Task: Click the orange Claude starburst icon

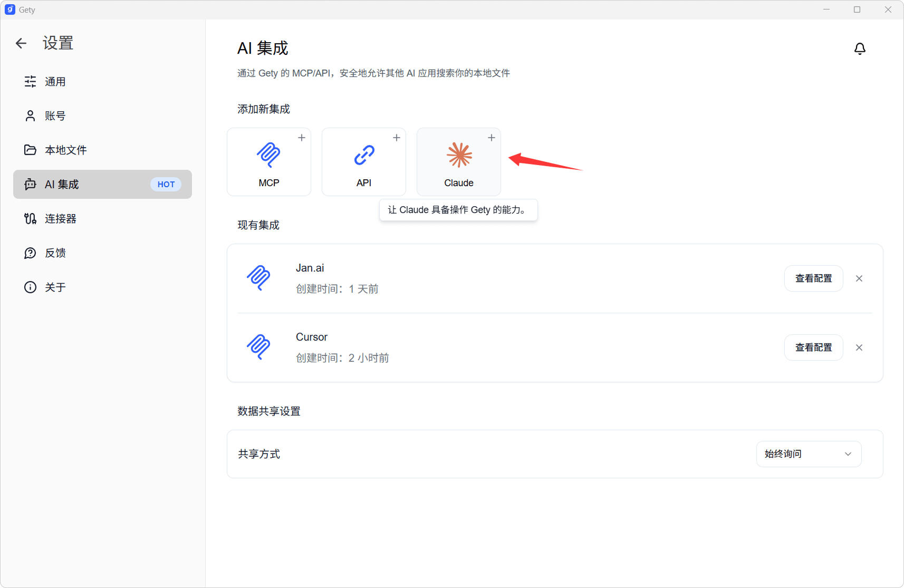Action: pos(459,155)
